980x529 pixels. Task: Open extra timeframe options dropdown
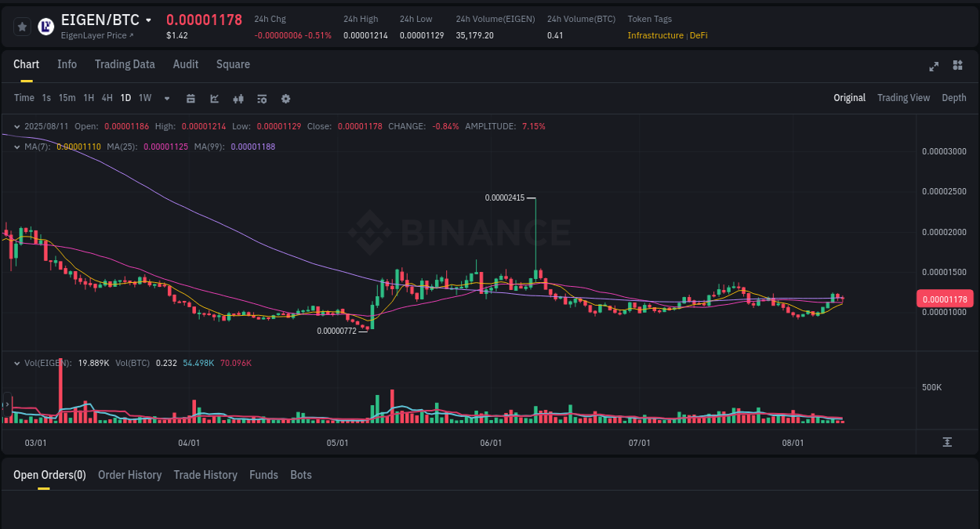[166, 98]
